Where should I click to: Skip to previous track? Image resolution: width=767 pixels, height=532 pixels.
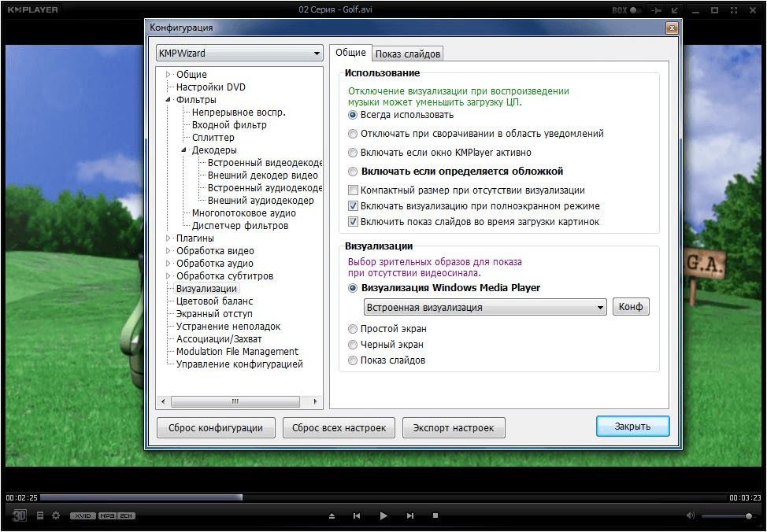[x=357, y=515]
